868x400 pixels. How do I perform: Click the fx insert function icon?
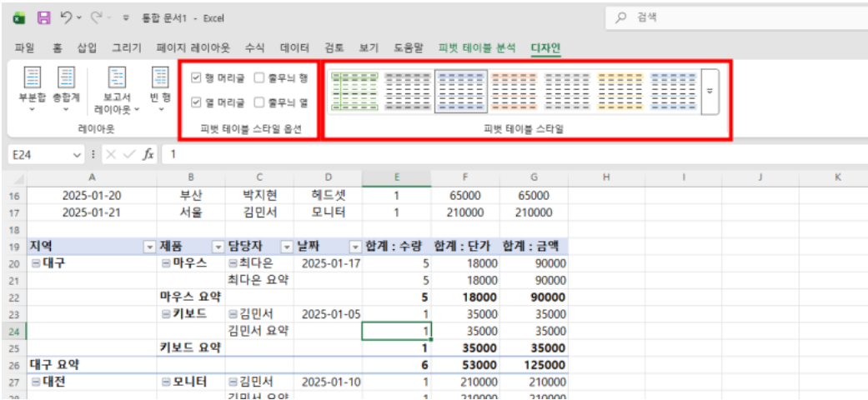point(148,154)
